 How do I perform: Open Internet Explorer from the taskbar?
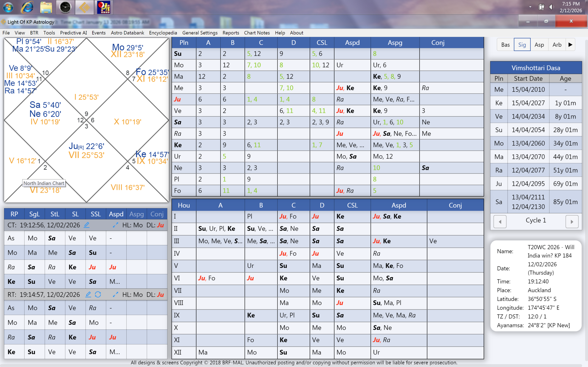point(27,7)
